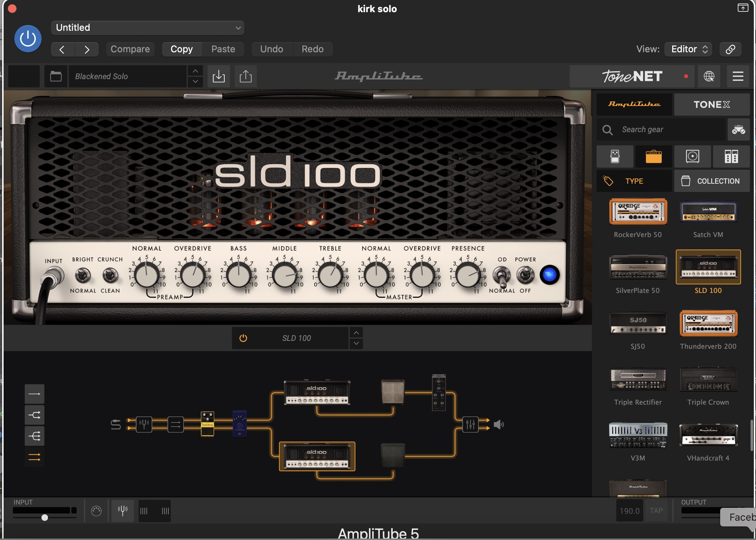The height and width of the screenshot is (540, 756).
Task: Toggle the OD/NORMAL channel switch
Action: (502, 276)
